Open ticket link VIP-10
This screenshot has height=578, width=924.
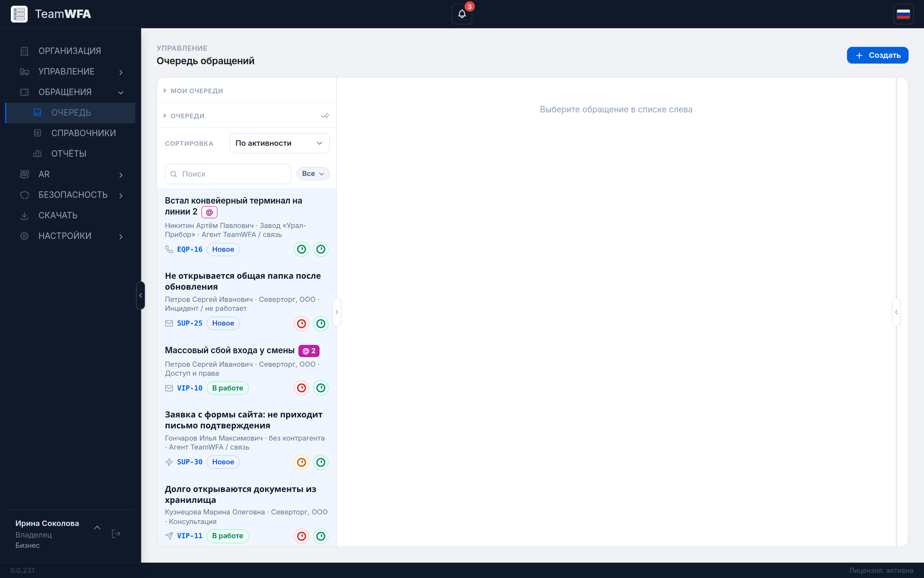click(x=190, y=388)
